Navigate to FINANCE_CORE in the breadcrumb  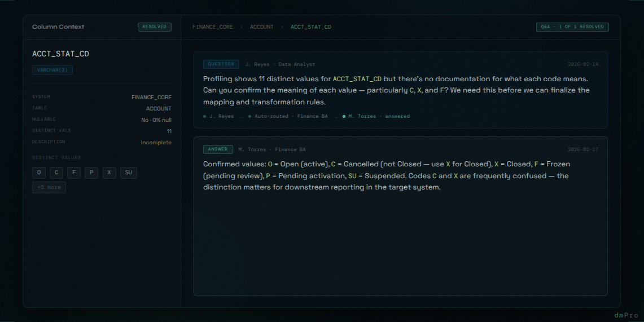pyautogui.click(x=212, y=27)
